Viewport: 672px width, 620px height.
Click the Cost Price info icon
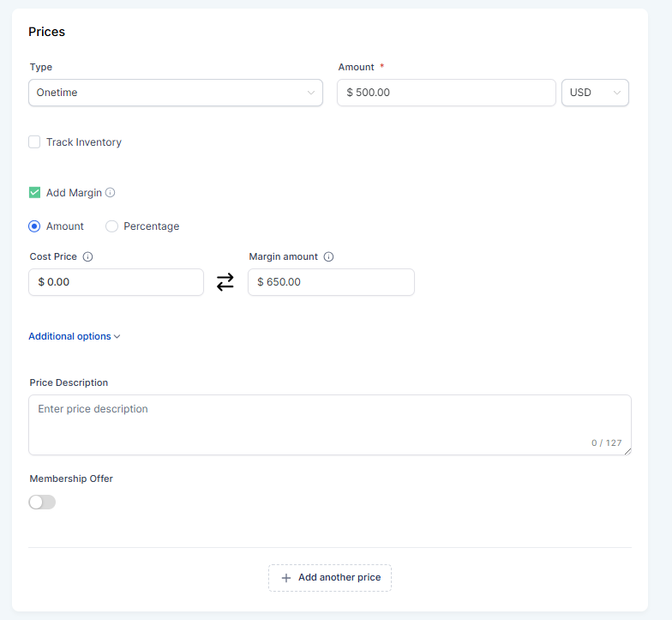(x=87, y=256)
